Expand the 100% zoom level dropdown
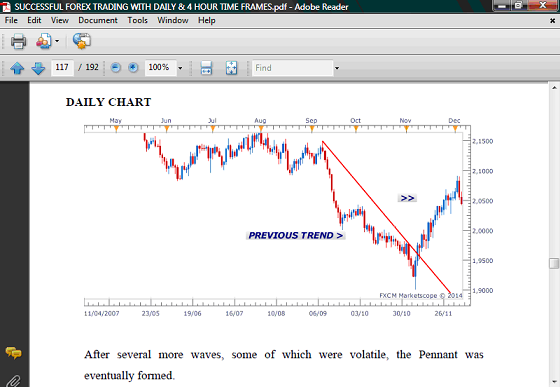The image size is (560, 387). click(x=180, y=68)
